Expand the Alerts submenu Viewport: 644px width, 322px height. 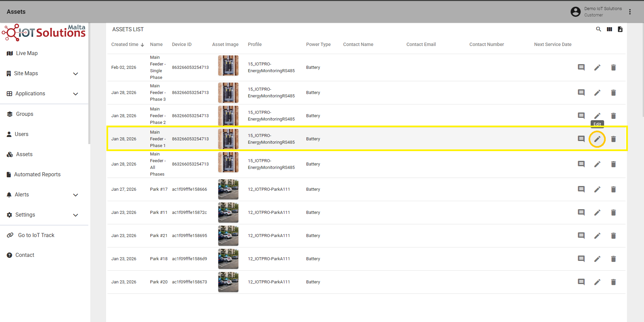coord(76,195)
